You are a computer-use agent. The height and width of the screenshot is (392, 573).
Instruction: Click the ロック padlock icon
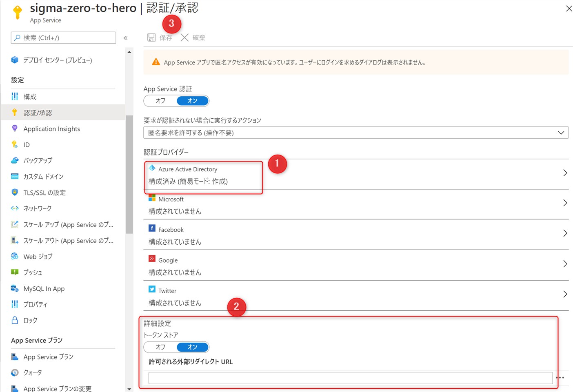coord(15,320)
